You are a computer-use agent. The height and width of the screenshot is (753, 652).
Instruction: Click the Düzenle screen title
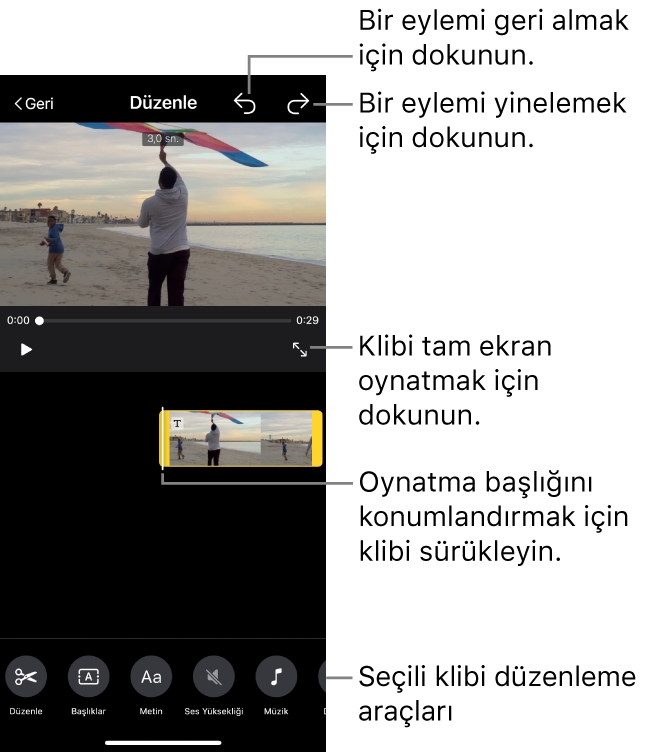click(163, 103)
